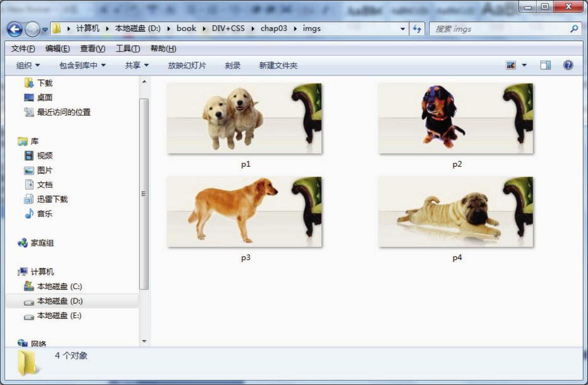This screenshot has width=588, height=385.
Task: Open the 文件(F) menu
Action: (23, 49)
